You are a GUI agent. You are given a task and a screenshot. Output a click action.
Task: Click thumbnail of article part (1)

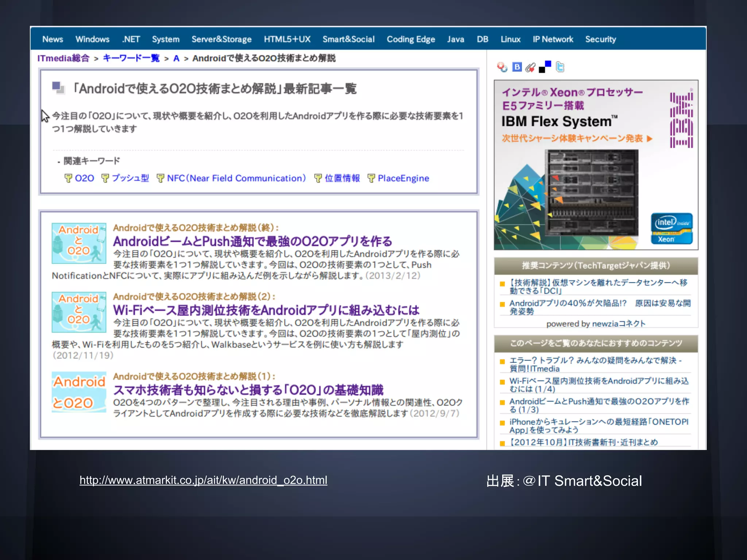pos(79,392)
